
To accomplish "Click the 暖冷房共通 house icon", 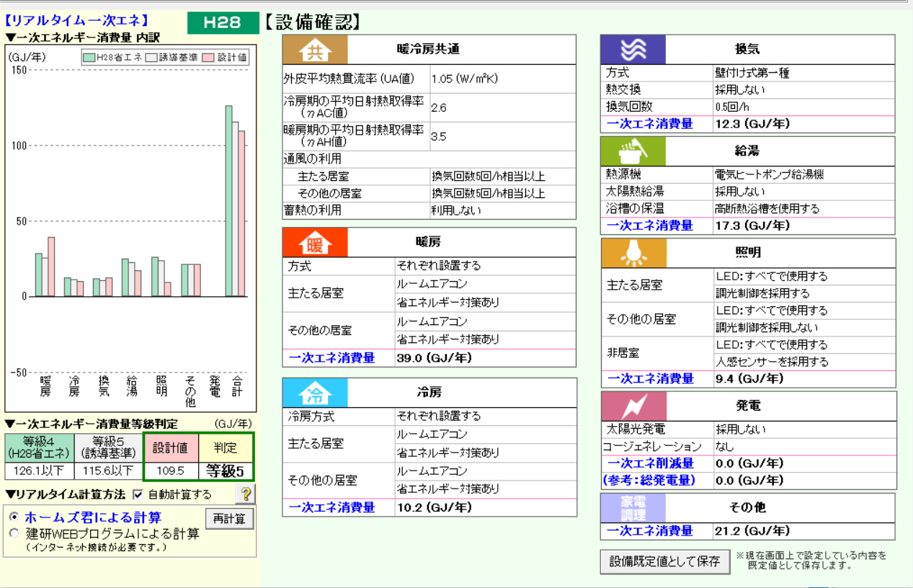I will tap(315, 50).
